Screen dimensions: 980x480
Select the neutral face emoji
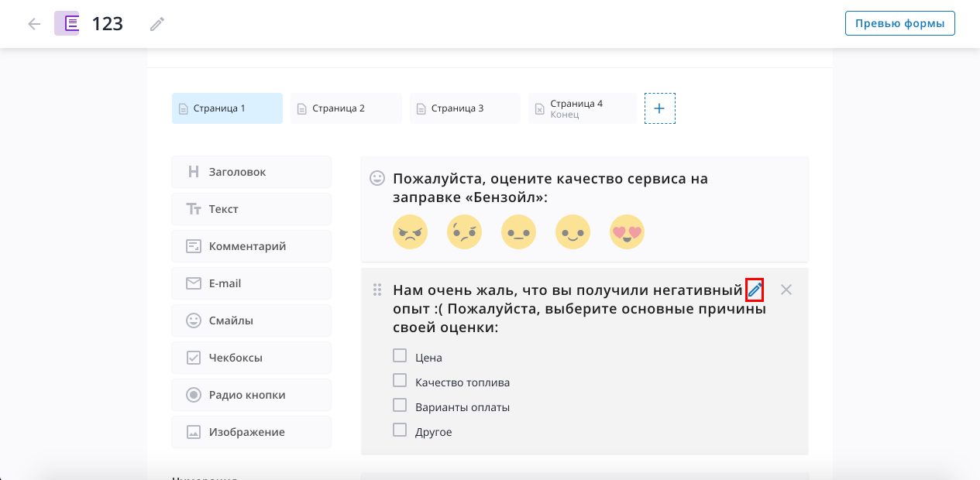519,231
